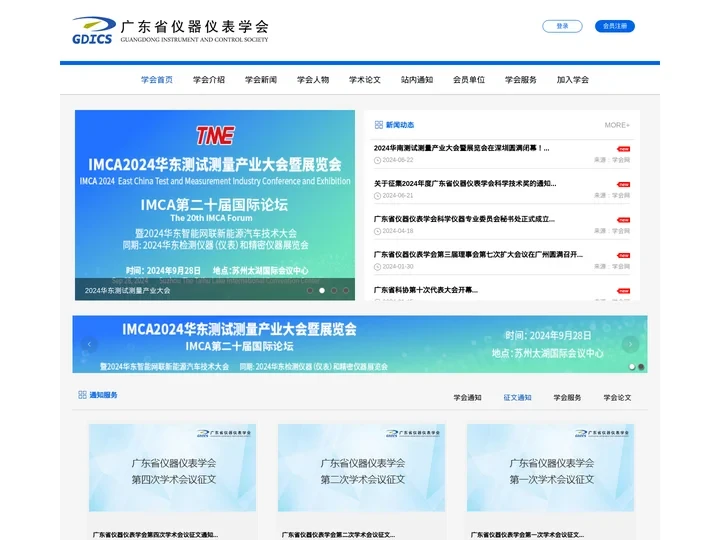Select the third dot of the main carousel

[x=334, y=290]
